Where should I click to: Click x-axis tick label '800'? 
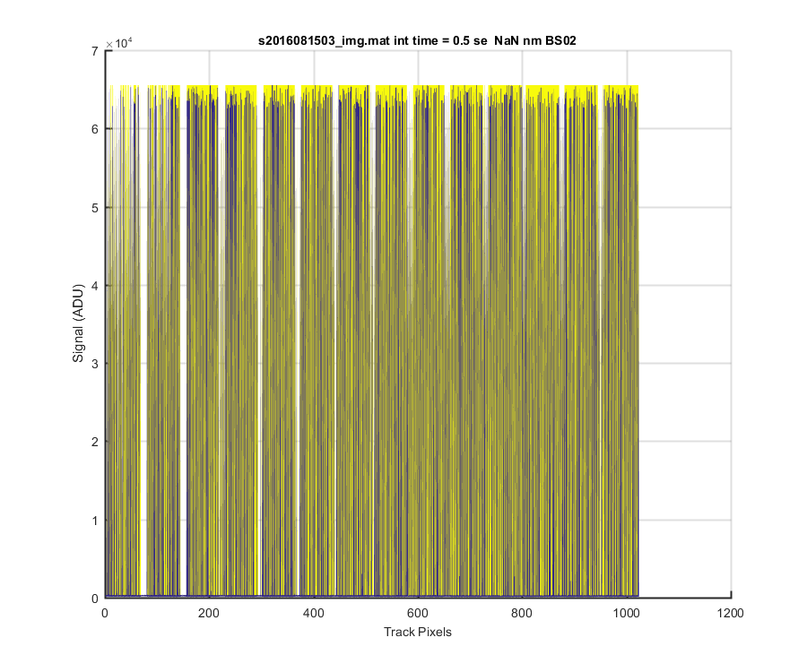[522, 613]
